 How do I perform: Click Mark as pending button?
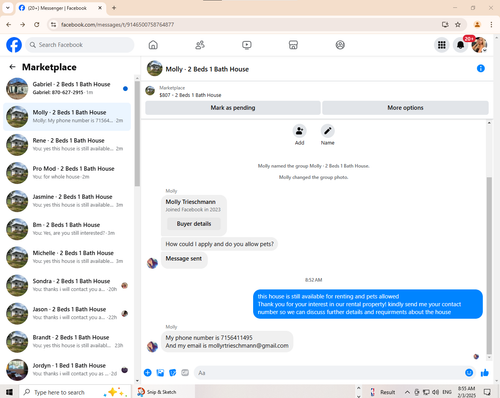(233, 108)
